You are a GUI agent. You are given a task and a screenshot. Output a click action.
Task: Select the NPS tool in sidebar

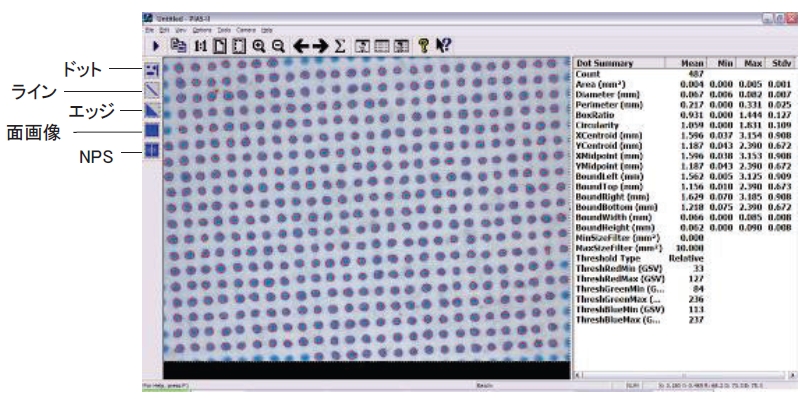click(152, 150)
